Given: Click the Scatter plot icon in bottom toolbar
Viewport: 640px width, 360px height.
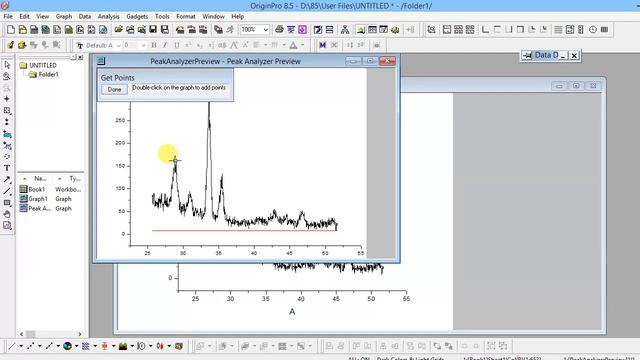Looking at the screenshot, I should coord(31,346).
